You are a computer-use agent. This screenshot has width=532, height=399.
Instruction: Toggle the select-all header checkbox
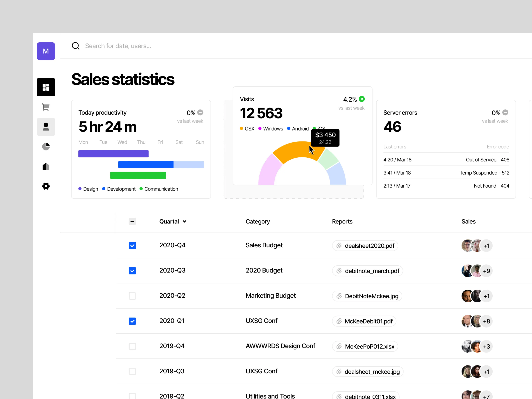pyautogui.click(x=132, y=221)
